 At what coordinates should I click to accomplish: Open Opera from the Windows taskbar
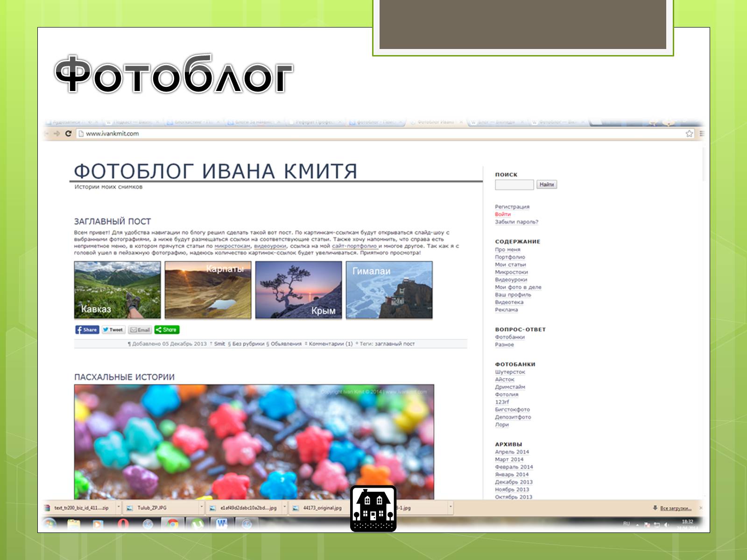tap(123, 524)
